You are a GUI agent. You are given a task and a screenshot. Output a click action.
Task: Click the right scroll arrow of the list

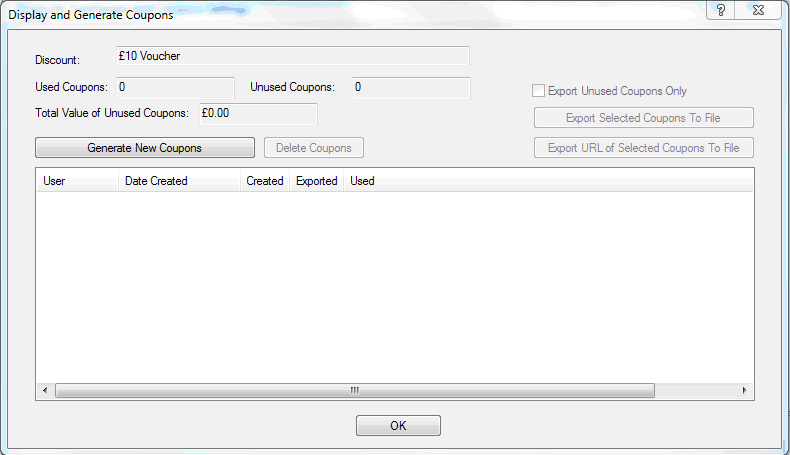coord(744,391)
